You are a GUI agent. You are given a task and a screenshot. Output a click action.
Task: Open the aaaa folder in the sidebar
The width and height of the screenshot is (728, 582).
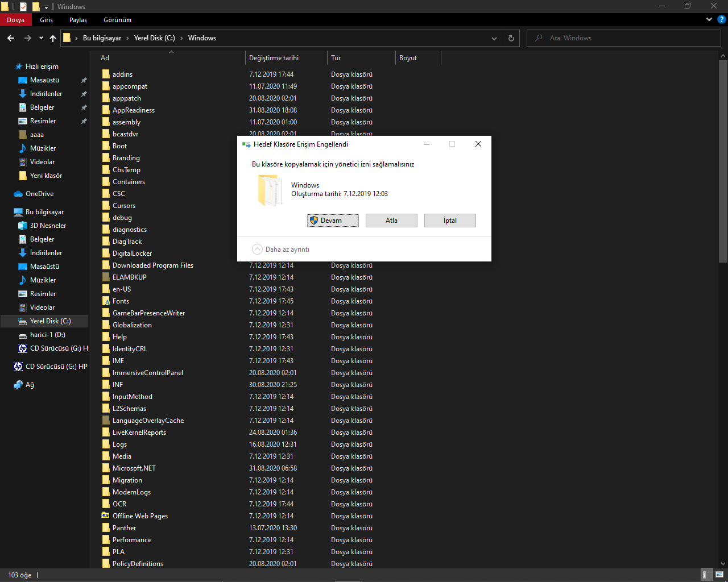[37, 135]
